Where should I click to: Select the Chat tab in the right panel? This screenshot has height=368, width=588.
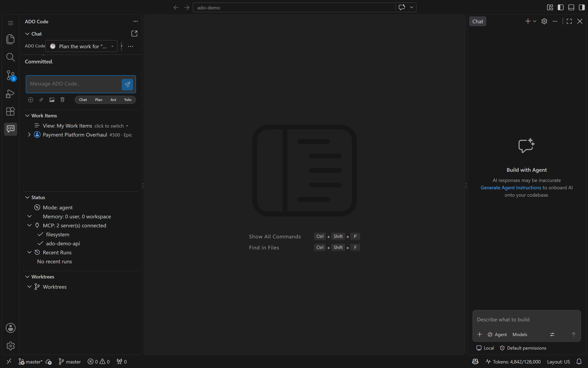tap(478, 21)
